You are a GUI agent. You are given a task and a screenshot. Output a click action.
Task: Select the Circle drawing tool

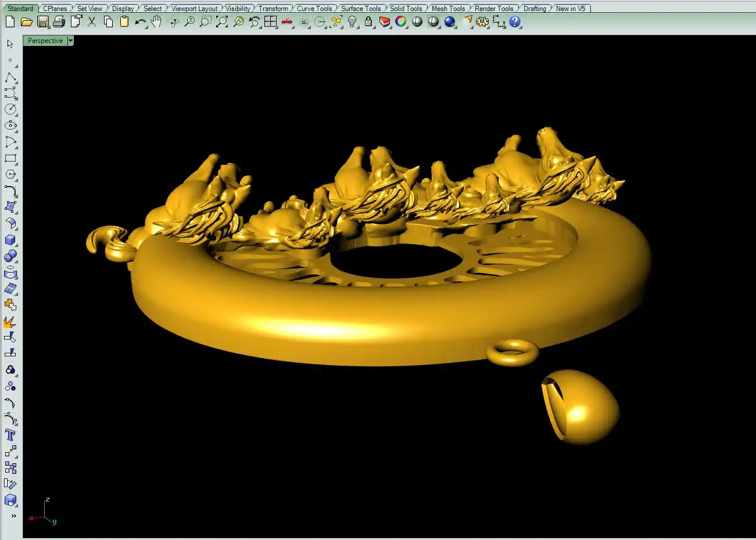point(10,109)
